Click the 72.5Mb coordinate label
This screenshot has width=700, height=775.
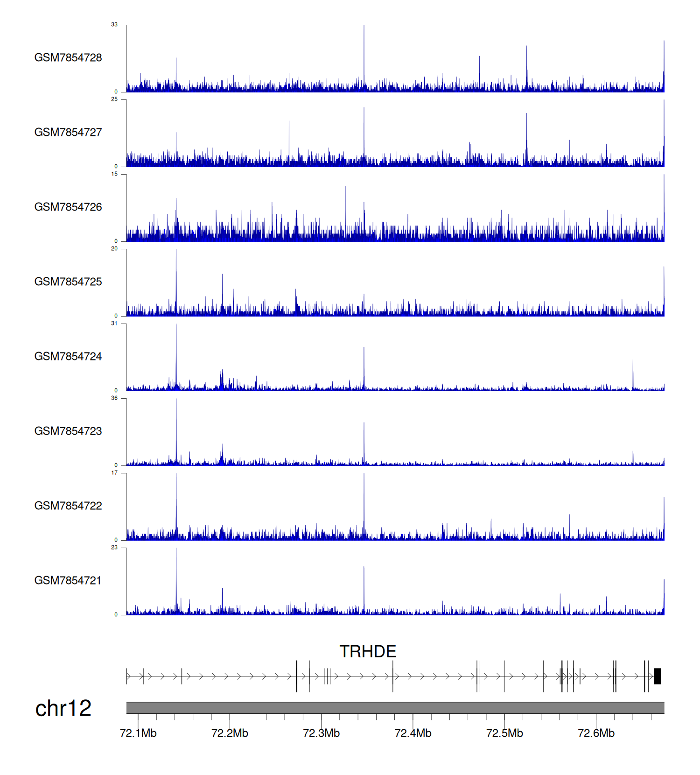click(x=504, y=733)
